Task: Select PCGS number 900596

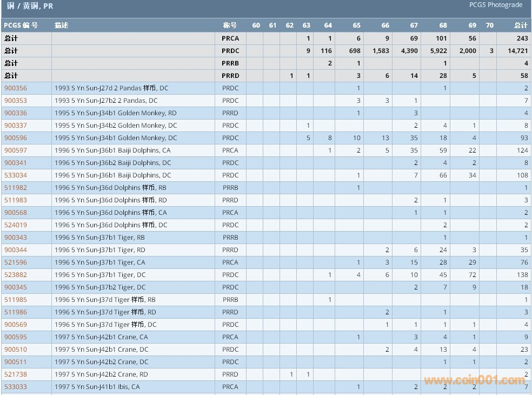Action: (16, 138)
